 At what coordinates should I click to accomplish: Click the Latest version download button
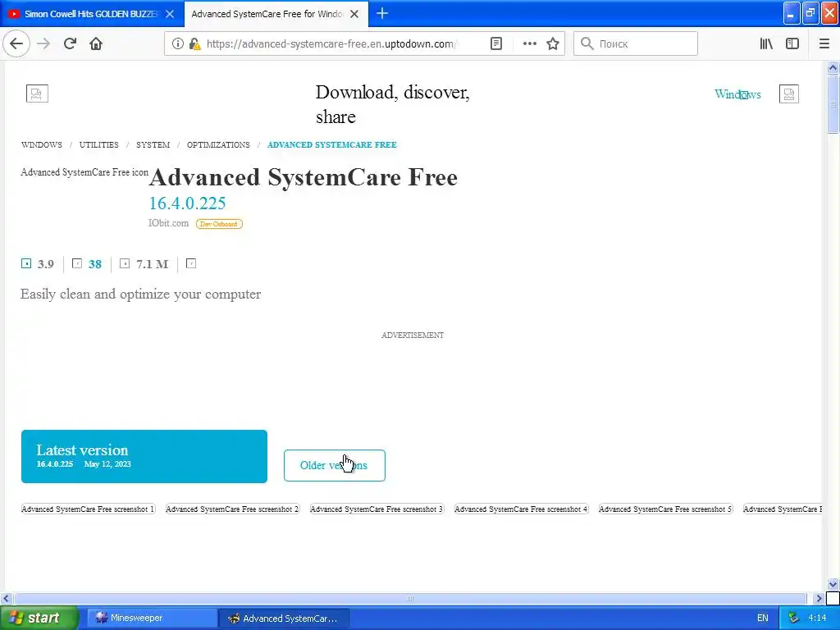coord(144,456)
